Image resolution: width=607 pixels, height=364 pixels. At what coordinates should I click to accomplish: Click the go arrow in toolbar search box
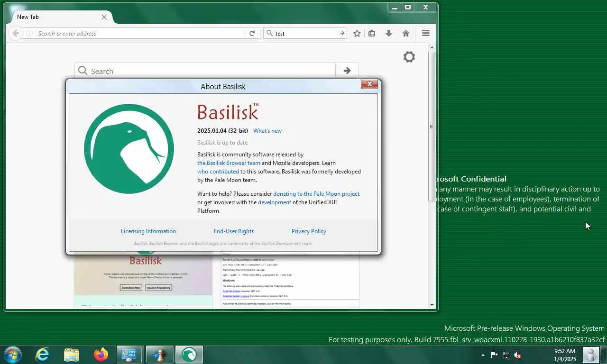tap(342, 33)
